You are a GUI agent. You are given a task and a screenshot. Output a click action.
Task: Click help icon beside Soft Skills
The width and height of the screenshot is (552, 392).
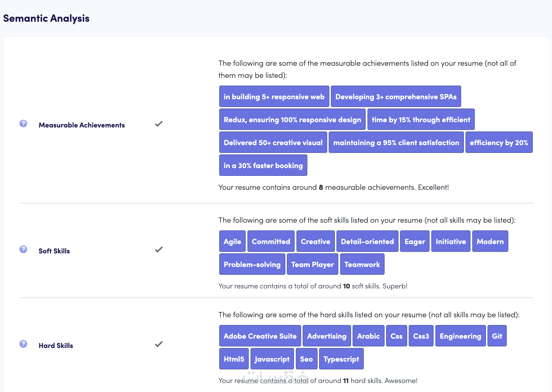click(x=23, y=249)
